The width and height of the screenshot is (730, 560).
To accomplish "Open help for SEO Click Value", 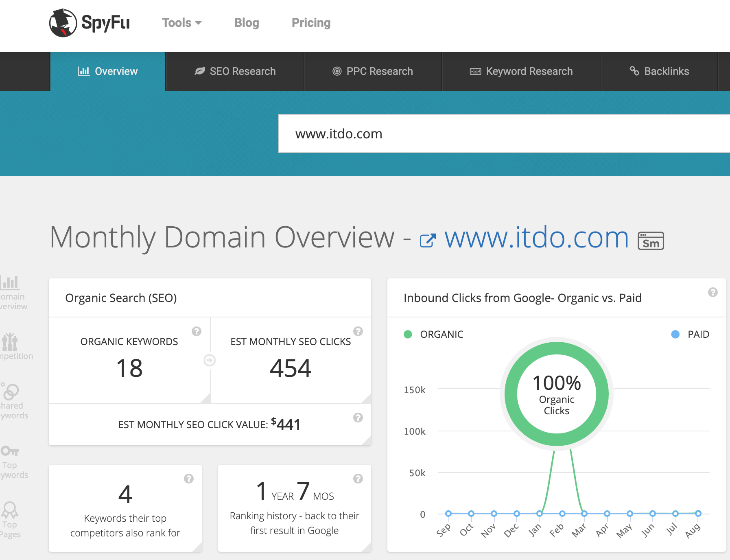I will point(358,418).
